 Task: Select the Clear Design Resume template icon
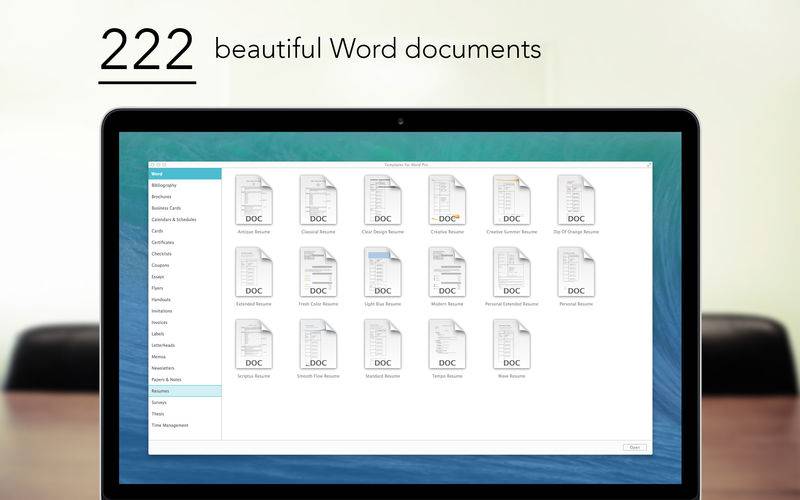[x=383, y=200]
